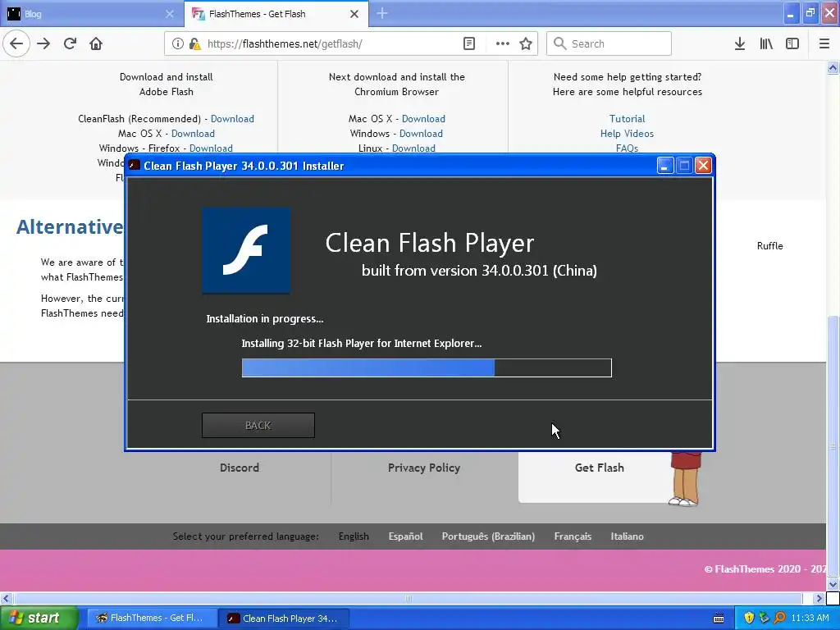Open page actions three-dot menu
The image size is (840, 630).
coord(503,44)
